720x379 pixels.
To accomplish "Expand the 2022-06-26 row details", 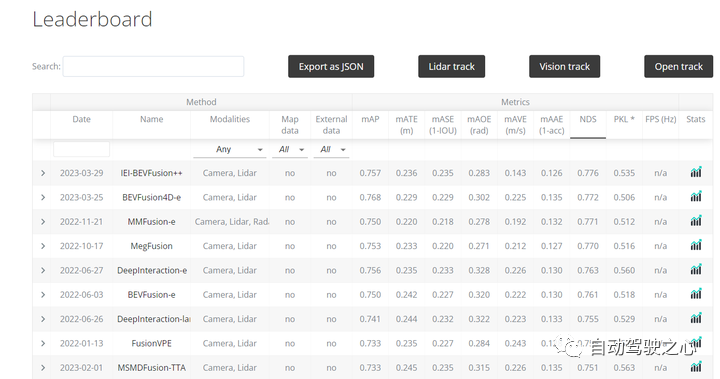I will (43, 319).
